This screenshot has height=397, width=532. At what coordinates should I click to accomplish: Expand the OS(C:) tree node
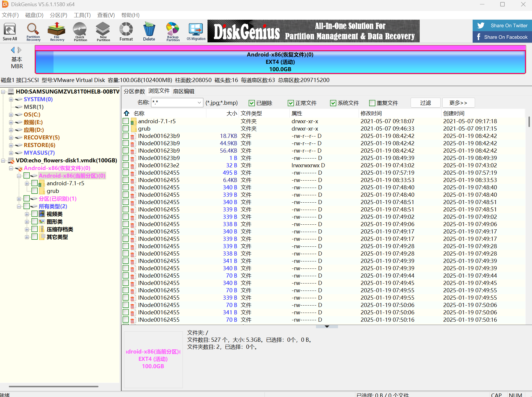tap(11, 115)
